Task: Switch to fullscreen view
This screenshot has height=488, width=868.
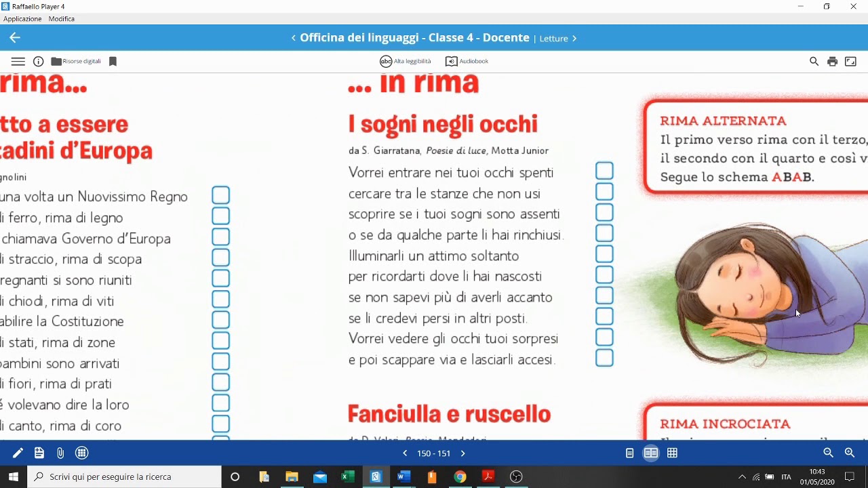Action: (x=850, y=61)
